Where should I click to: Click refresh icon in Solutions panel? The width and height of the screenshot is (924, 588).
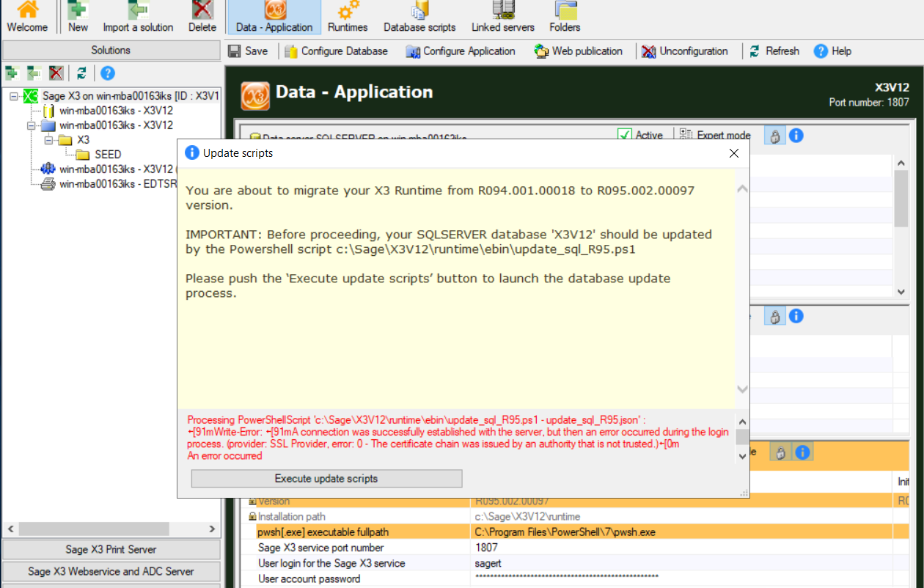[81, 73]
